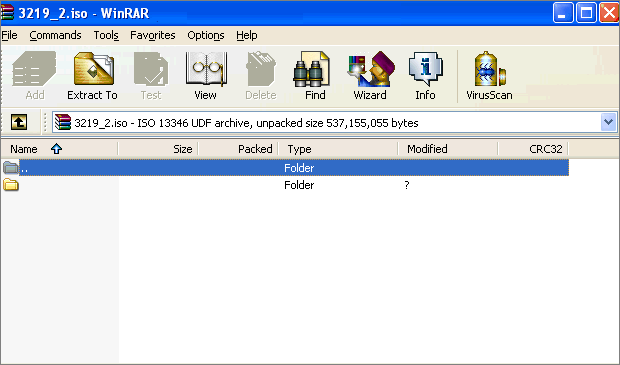Expand the archive path dropdown arrow
Screen dimensions: 620x365
point(608,122)
